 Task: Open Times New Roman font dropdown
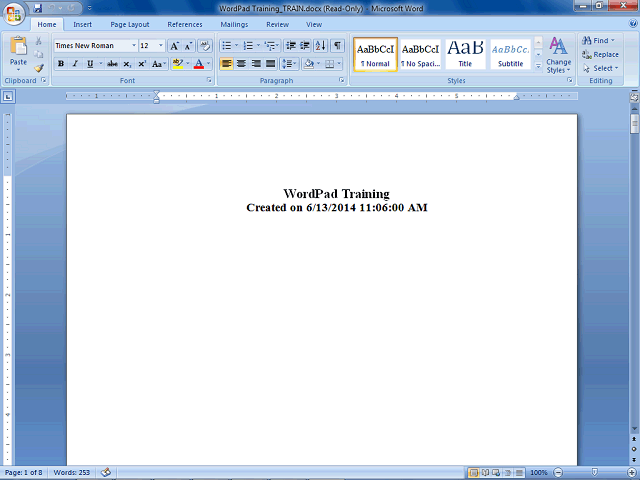(133, 46)
